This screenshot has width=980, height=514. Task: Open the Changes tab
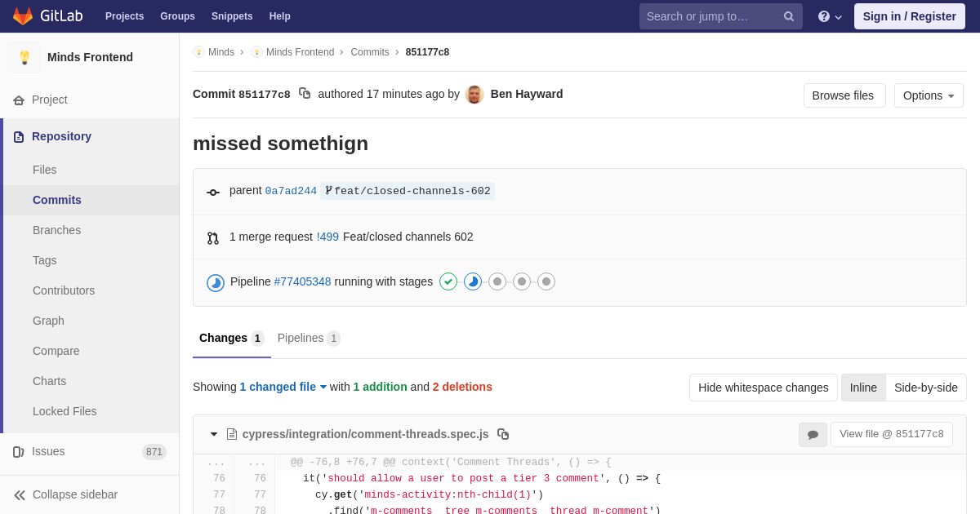pyautogui.click(x=232, y=338)
